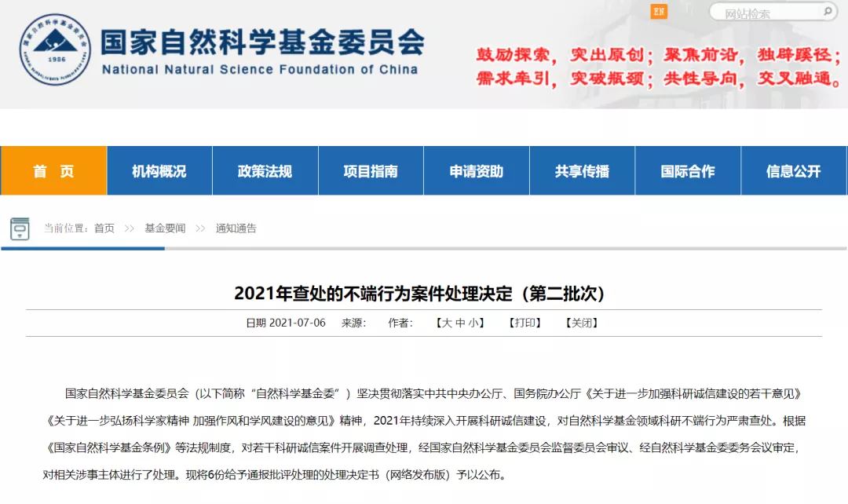Click the 首页 breadcrumb link
The height and width of the screenshot is (504, 848).
(x=104, y=228)
